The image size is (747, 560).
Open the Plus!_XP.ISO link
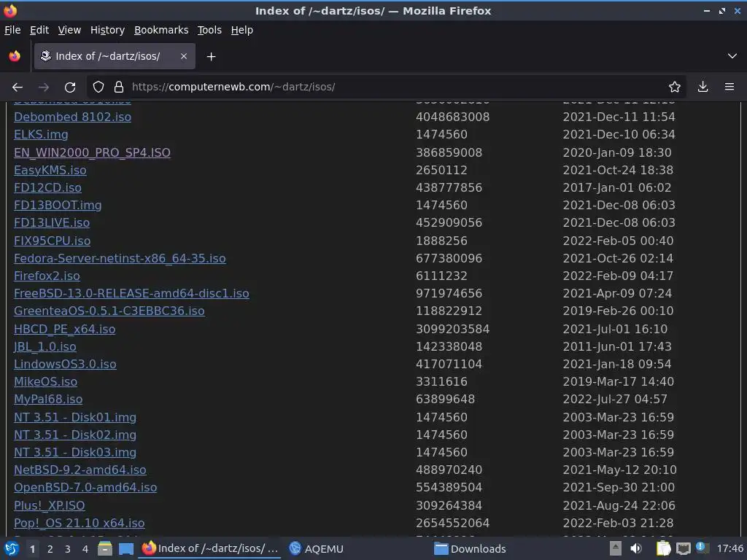[49, 506]
